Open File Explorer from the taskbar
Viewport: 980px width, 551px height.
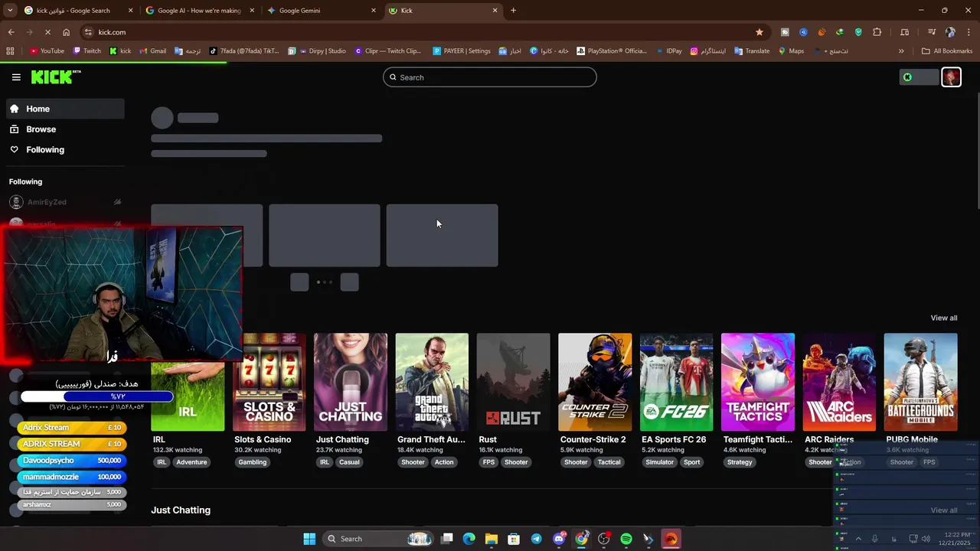pos(492,539)
